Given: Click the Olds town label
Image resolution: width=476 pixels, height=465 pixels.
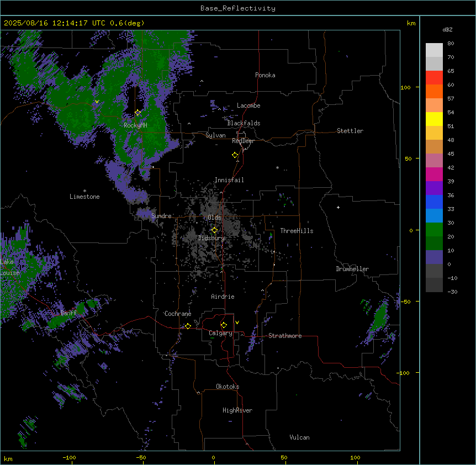Looking at the screenshot, I should (214, 218).
